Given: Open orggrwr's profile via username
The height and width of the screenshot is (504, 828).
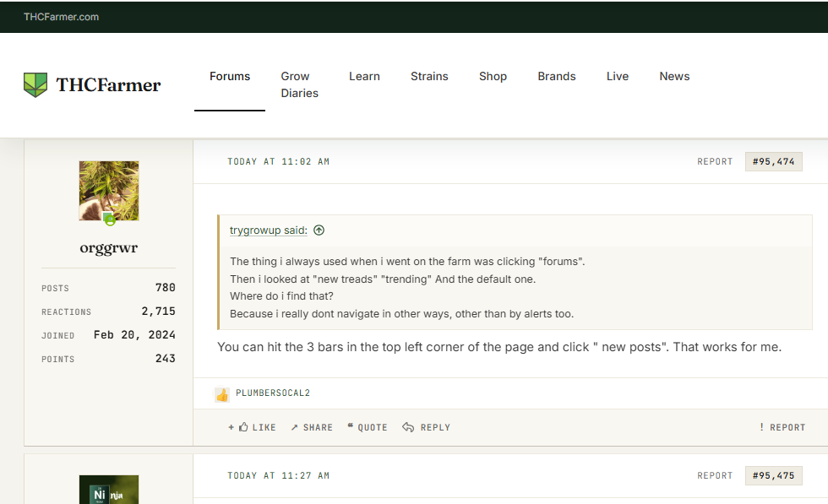Looking at the screenshot, I should pyautogui.click(x=109, y=247).
